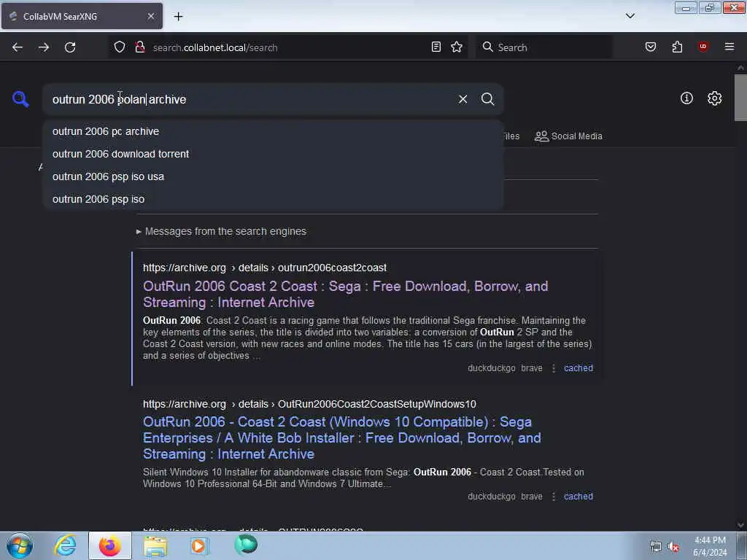
Task: Open the Firefox hamburger menu
Action: click(x=729, y=47)
